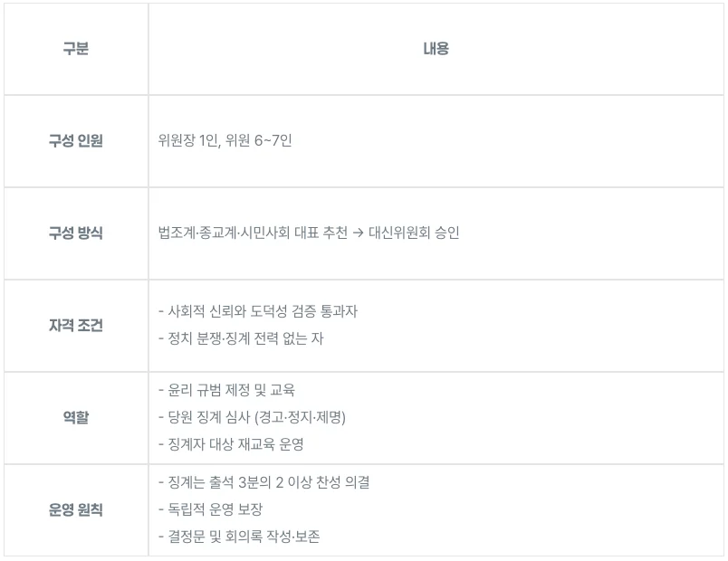Select the 구성 방식 row label
This screenshot has height=561, width=728.
pos(75,233)
